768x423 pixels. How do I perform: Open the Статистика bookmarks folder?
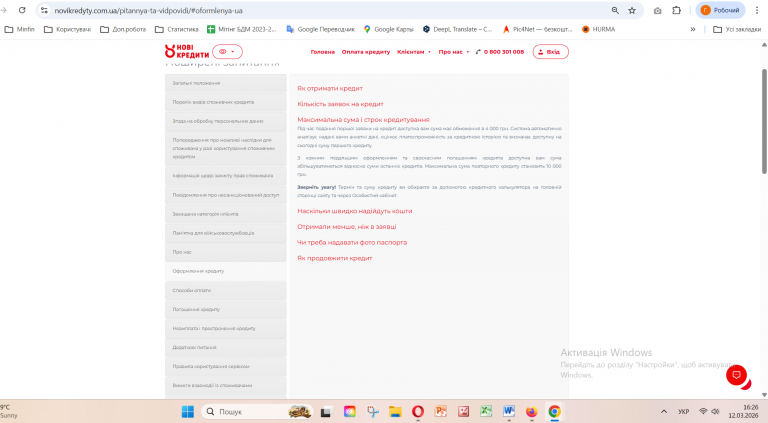177,29
